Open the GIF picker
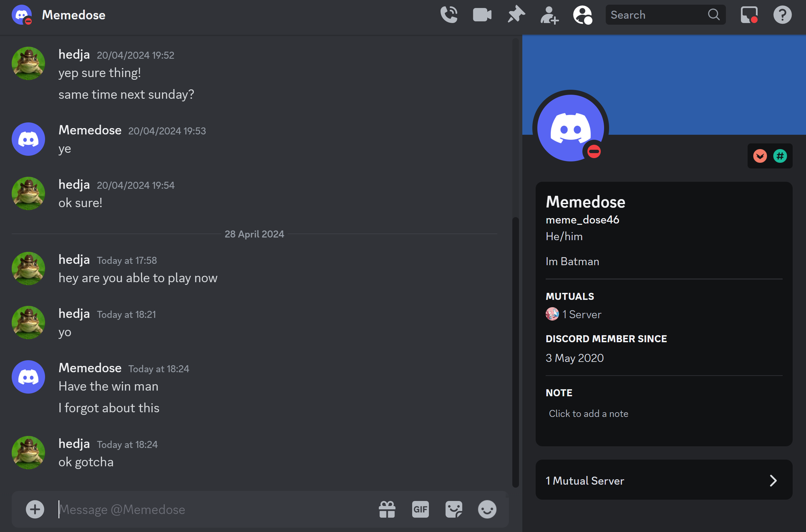Image resolution: width=806 pixels, height=532 pixels. point(420,509)
